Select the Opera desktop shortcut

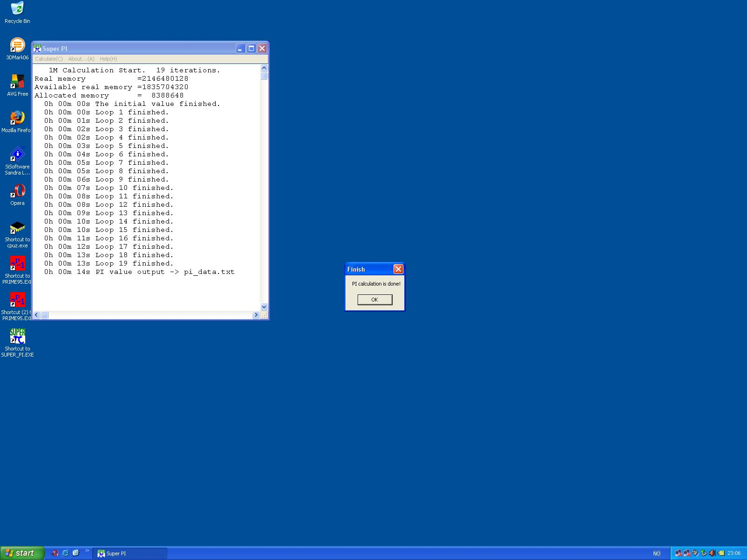17,195
